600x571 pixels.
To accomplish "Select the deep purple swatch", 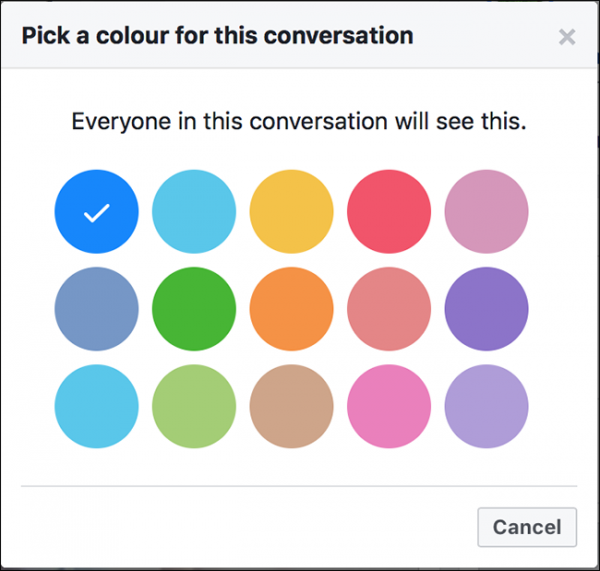I will (x=486, y=309).
